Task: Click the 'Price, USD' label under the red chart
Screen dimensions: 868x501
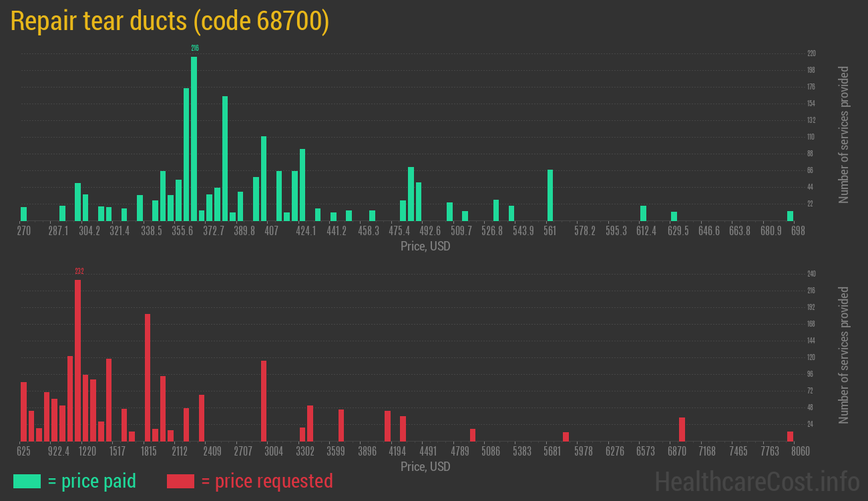Action: coord(425,466)
